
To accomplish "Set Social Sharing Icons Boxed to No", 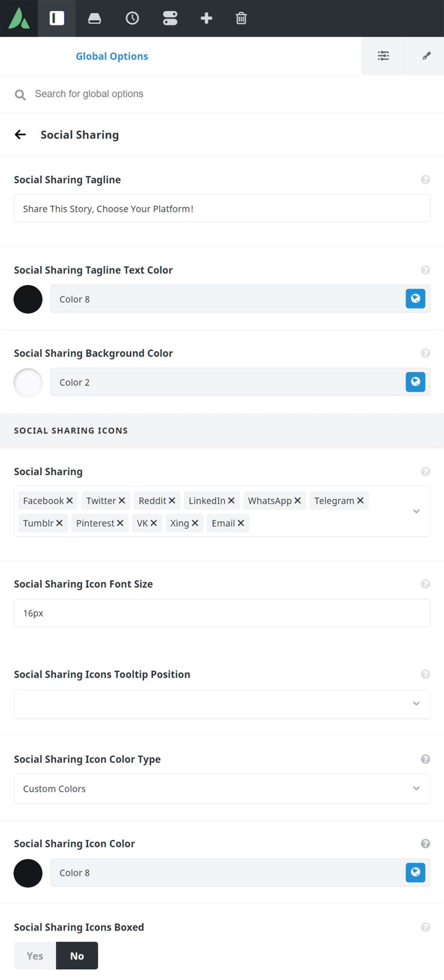I will click(77, 955).
